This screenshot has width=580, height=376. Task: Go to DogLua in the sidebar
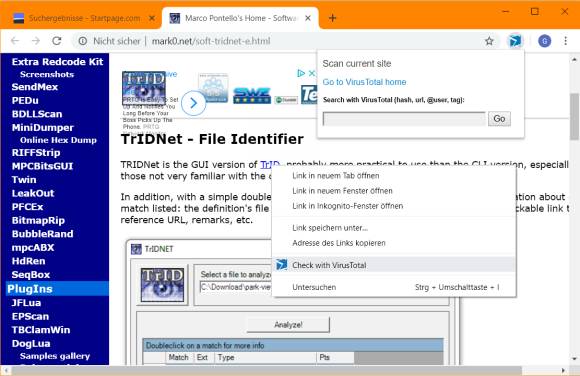click(31, 343)
